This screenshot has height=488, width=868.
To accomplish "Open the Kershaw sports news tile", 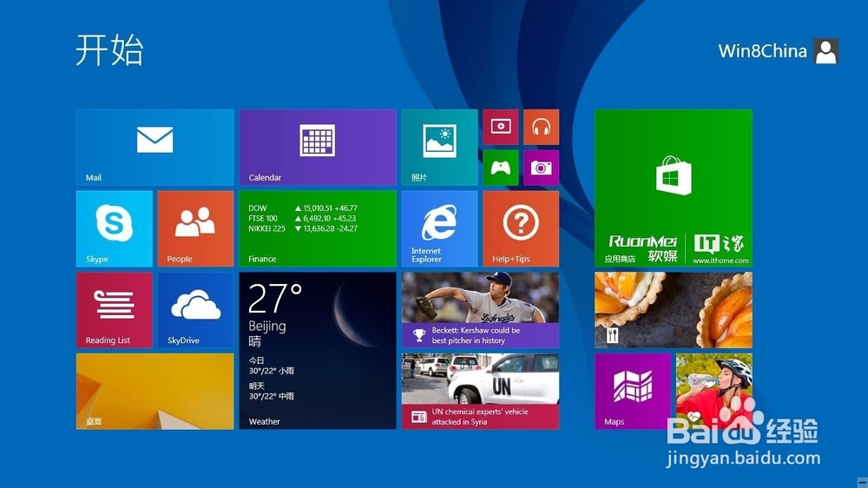I will tap(481, 310).
